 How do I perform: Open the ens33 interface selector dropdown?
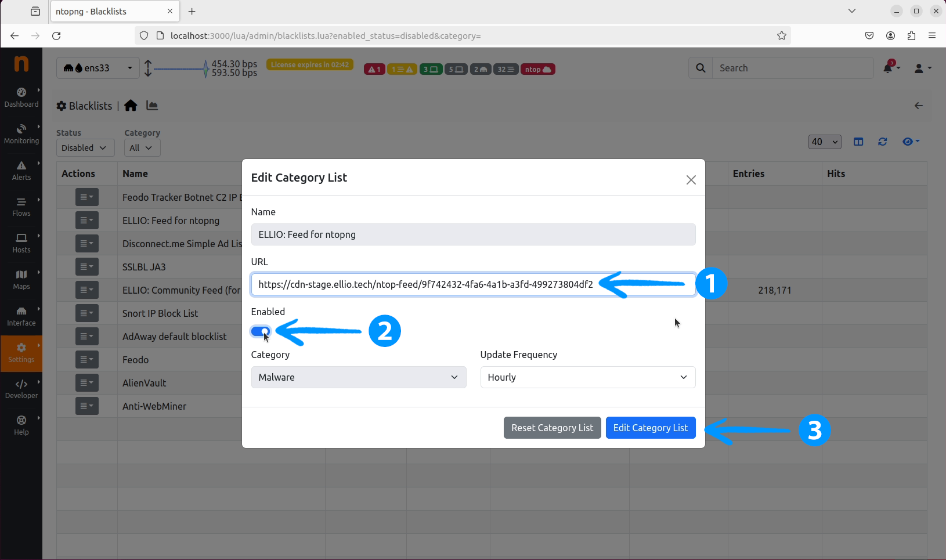point(98,68)
